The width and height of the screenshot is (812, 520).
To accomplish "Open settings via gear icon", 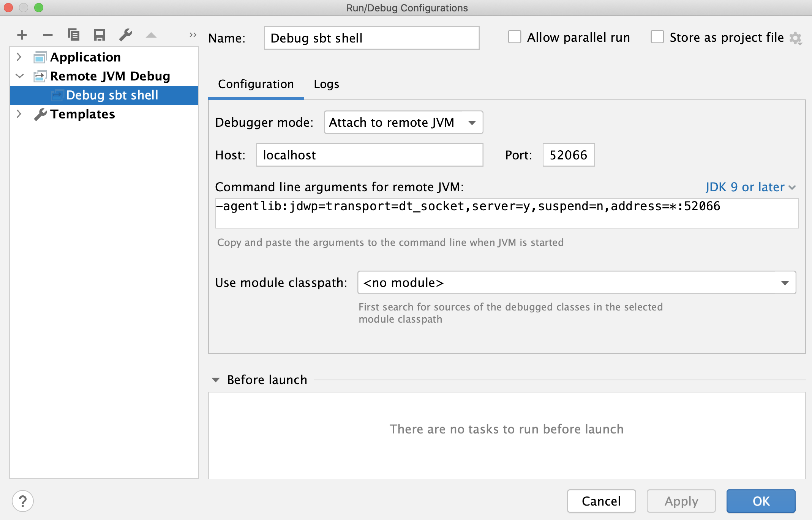I will click(x=796, y=37).
